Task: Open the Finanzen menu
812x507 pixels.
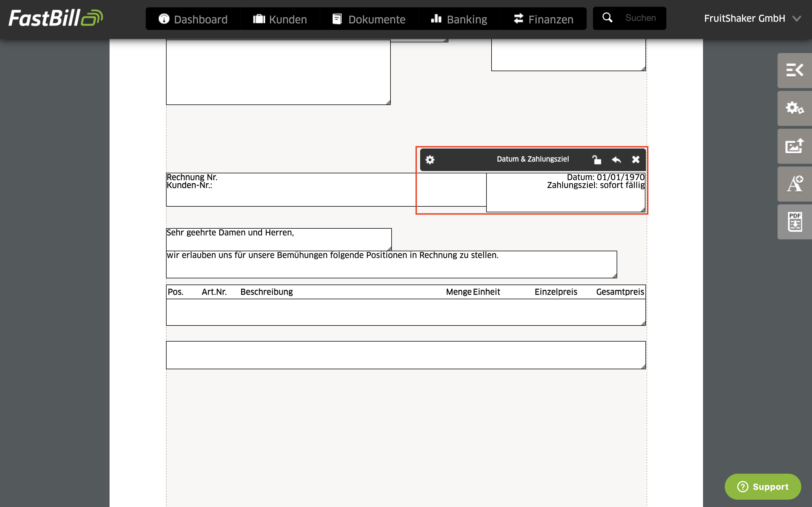Action: coord(543,19)
